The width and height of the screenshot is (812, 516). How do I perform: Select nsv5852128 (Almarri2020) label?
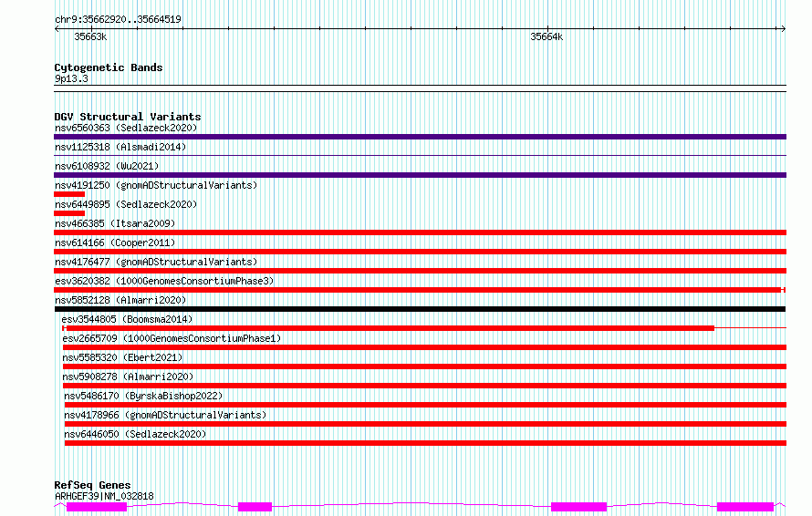(120, 300)
